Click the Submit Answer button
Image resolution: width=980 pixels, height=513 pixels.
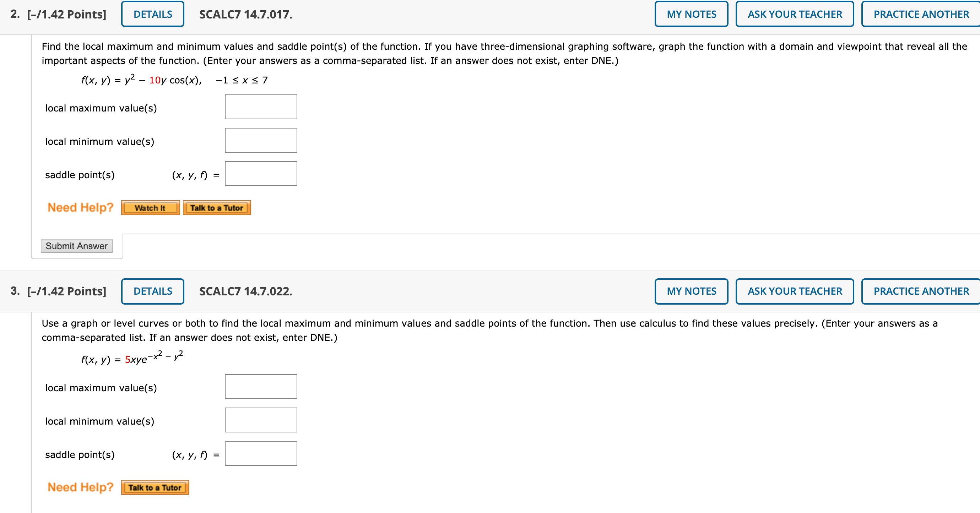pyautogui.click(x=76, y=246)
